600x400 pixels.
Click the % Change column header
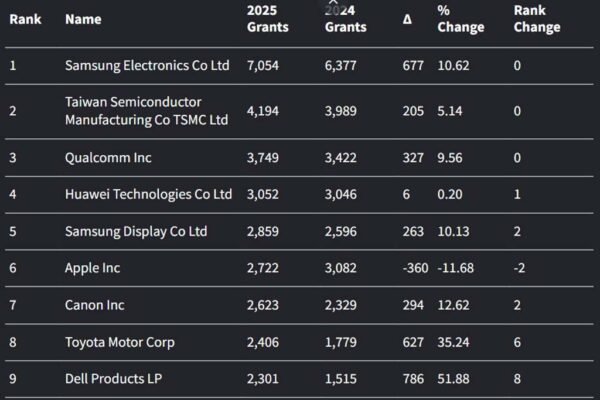click(460, 19)
